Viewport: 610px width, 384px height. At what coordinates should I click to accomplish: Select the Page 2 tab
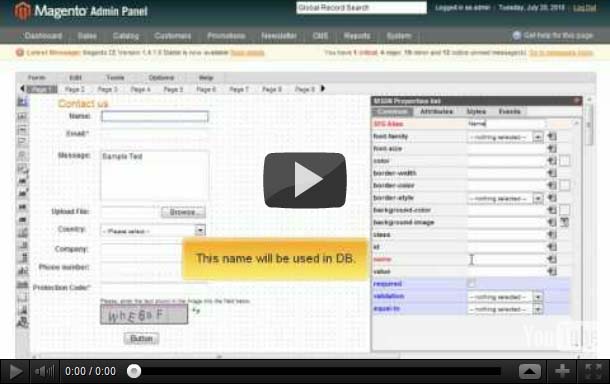click(75, 89)
